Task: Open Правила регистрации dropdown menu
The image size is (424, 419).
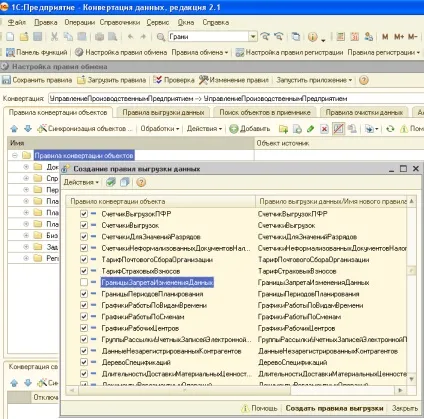Action: click(x=384, y=52)
